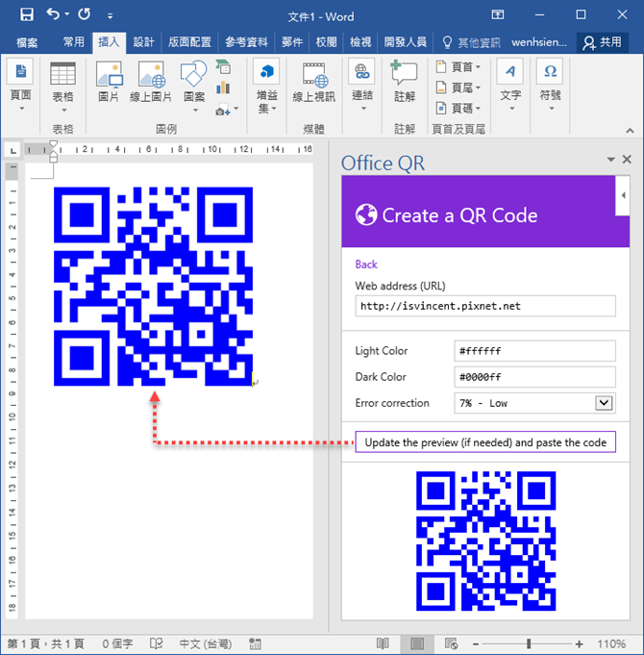The width and height of the screenshot is (644, 655).
Task: Insert a chart icon
Action: 223,88
